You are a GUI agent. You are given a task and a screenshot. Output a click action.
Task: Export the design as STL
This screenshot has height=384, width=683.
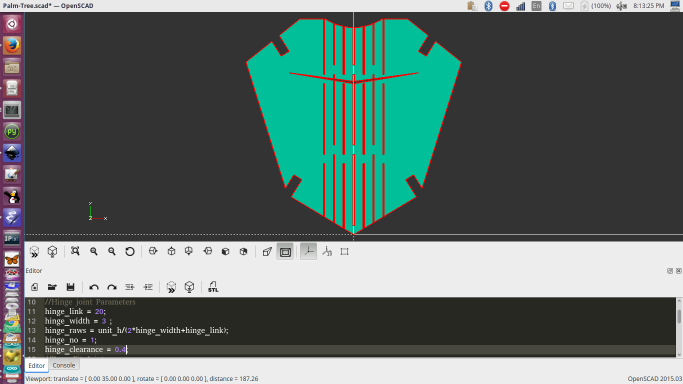[x=213, y=287]
